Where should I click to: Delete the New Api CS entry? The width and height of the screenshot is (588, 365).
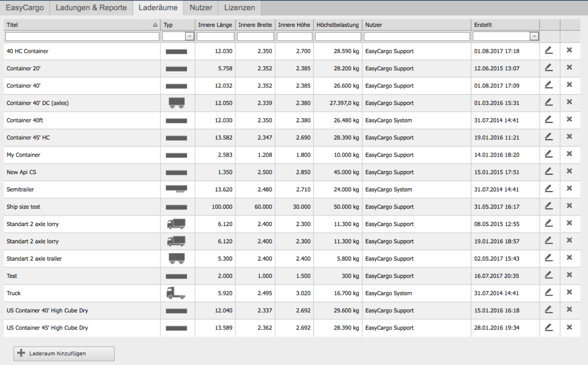click(569, 171)
